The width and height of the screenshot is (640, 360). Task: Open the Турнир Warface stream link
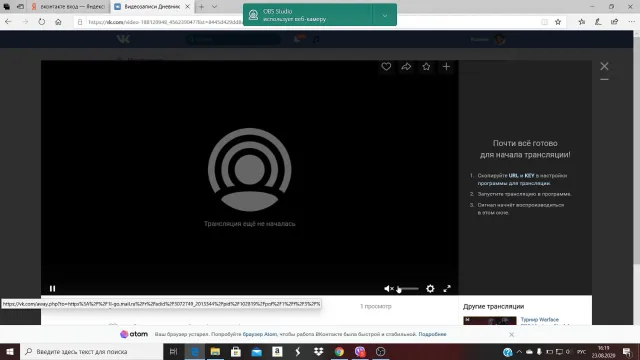540,320
